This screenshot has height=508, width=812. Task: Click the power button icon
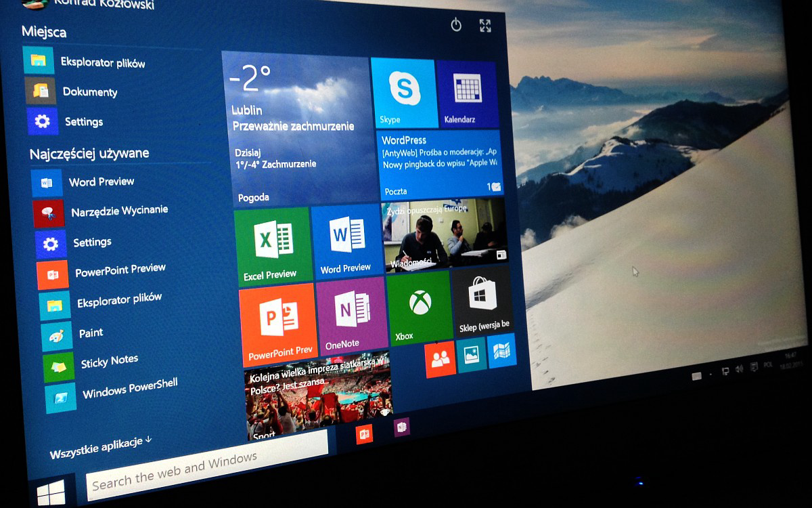pyautogui.click(x=456, y=25)
